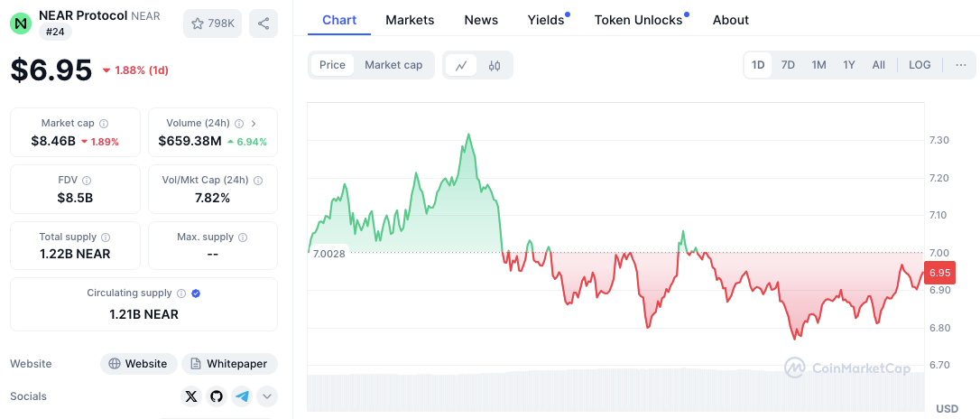Open the Telegram social link
Image resolution: width=980 pixels, height=419 pixels.
(x=242, y=396)
